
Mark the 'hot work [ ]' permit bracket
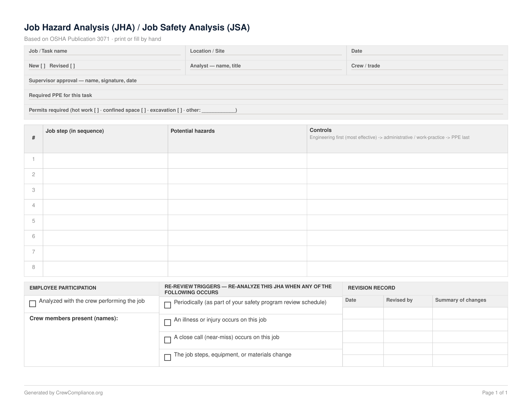(x=96, y=110)
